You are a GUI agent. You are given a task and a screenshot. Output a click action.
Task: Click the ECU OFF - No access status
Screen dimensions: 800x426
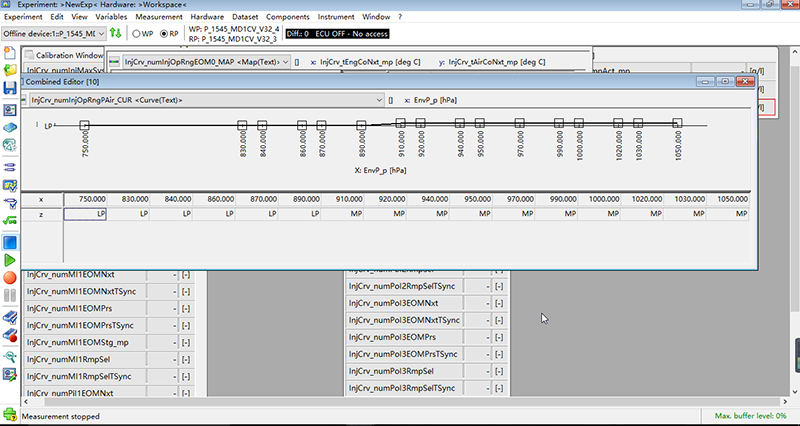tap(352, 34)
